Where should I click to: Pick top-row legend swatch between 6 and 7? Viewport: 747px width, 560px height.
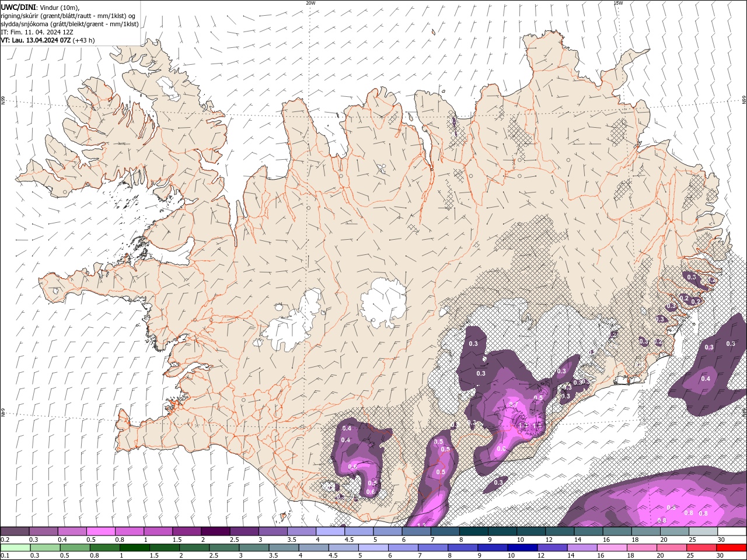[x=416, y=531]
